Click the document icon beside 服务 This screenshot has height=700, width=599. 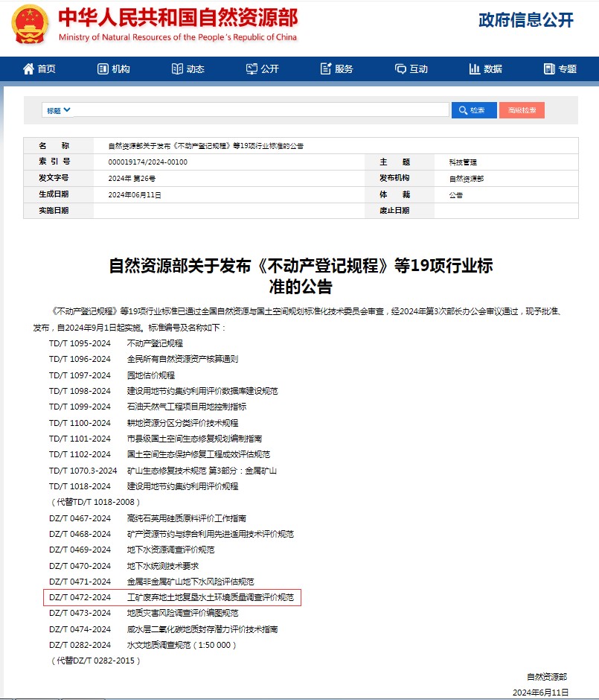click(x=326, y=69)
